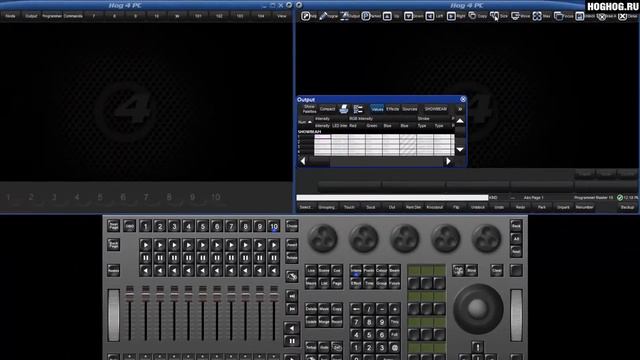Image resolution: width=640 pixels, height=360 pixels.
Task: Click the Clear key on console
Action: (497, 270)
